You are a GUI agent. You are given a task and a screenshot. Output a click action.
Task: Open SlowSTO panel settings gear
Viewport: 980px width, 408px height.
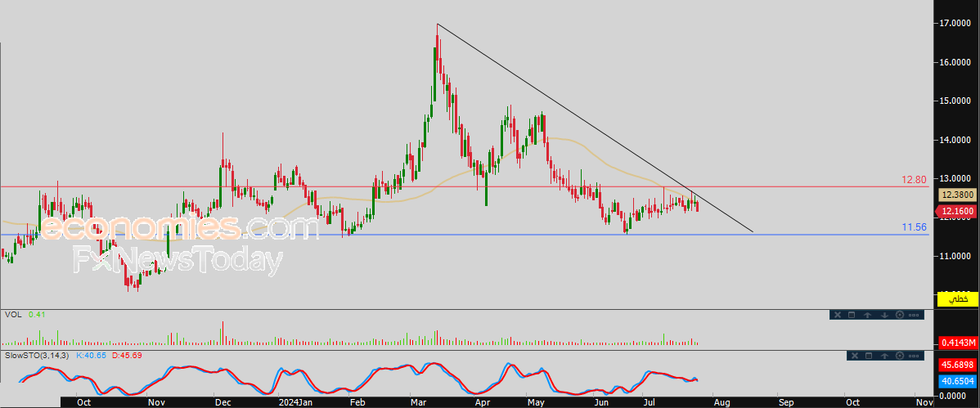900,356
